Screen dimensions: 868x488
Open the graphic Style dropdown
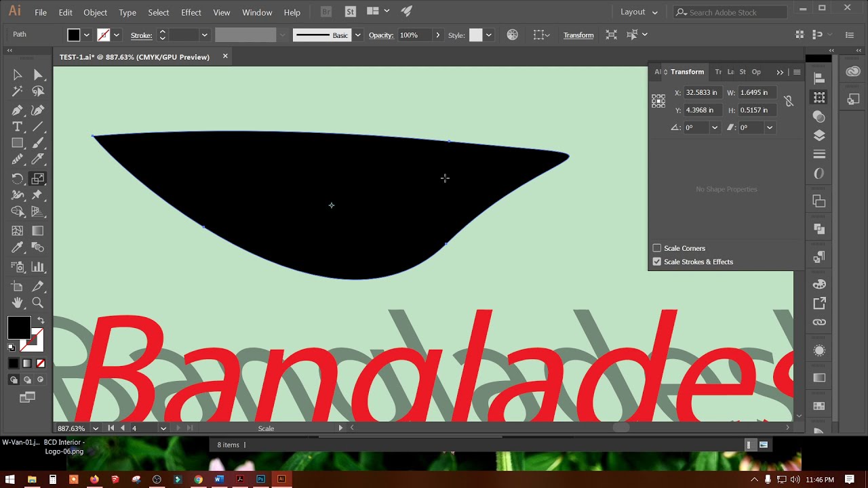(x=488, y=35)
